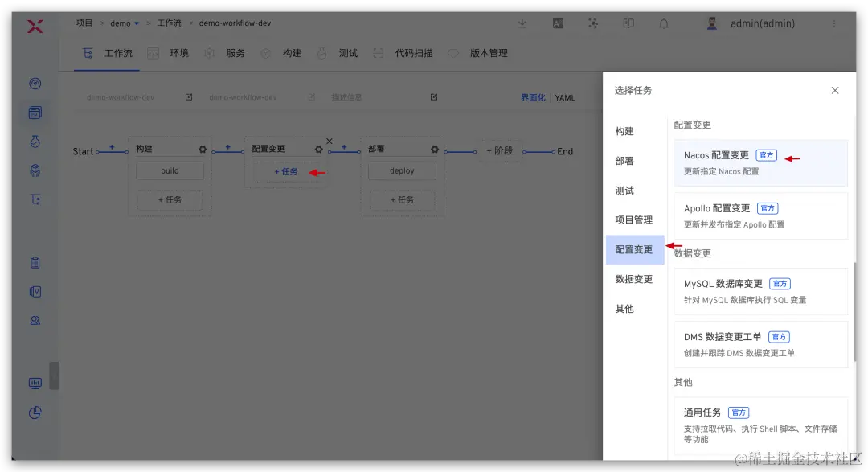Image resolution: width=868 pixels, height=472 pixels.
Task: Open the test flask sidebar icon
Action: (35, 142)
